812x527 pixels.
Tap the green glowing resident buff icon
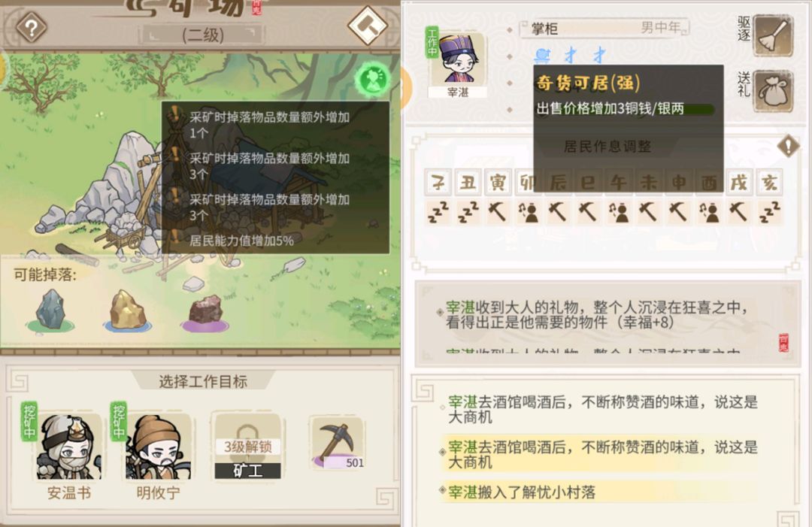click(372, 79)
